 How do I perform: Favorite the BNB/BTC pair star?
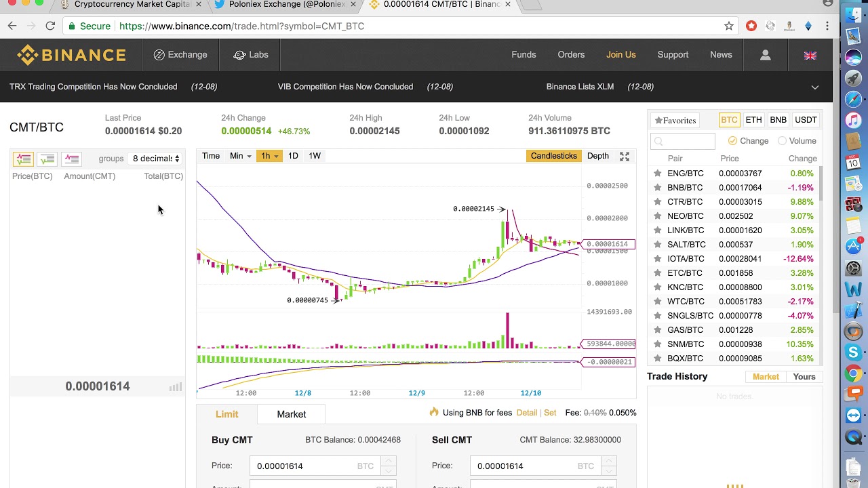click(x=657, y=188)
